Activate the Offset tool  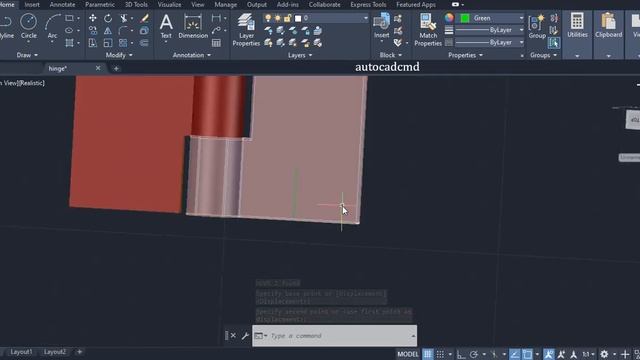pyautogui.click(x=144, y=43)
